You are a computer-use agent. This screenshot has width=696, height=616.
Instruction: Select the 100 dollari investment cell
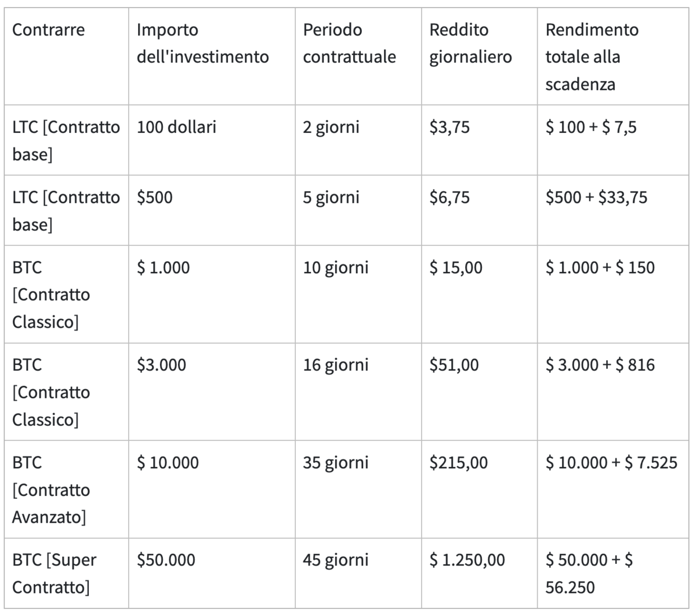(x=176, y=127)
